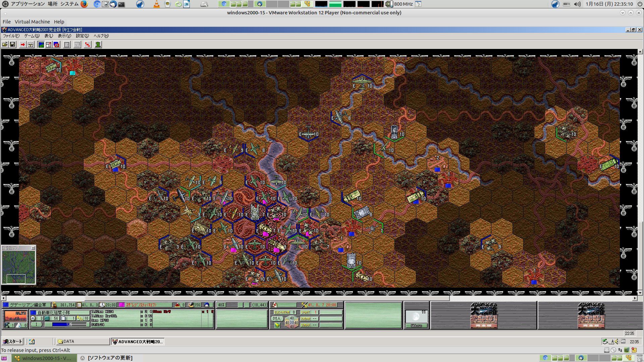The height and width of the screenshot is (362, 644).
Task: Open a saved game file from toolbar
Action: 5,45
